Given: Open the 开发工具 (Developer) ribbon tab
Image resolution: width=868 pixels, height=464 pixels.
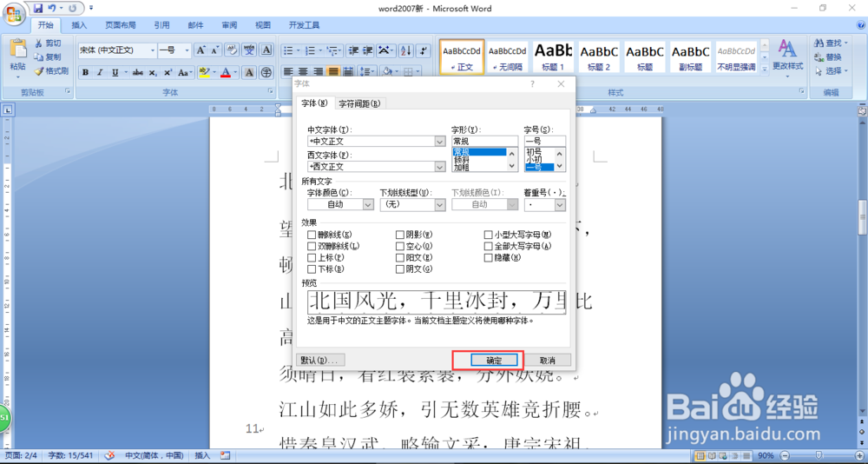Looking at the screenshot, I should (304, 25).
